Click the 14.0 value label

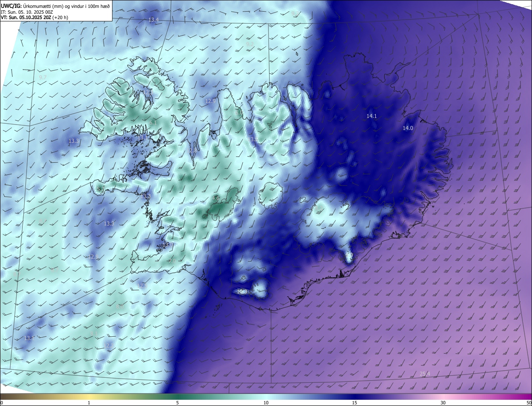coord(408,128)
